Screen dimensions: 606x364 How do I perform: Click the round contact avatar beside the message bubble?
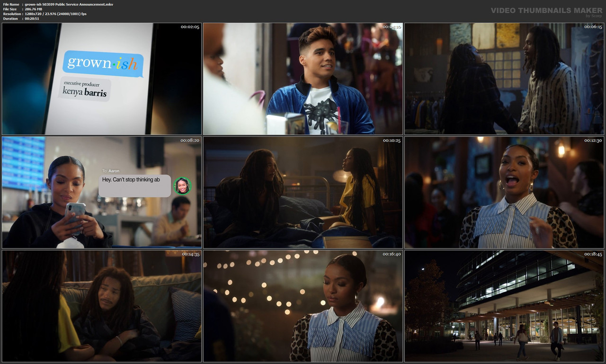tap(182, 186)
